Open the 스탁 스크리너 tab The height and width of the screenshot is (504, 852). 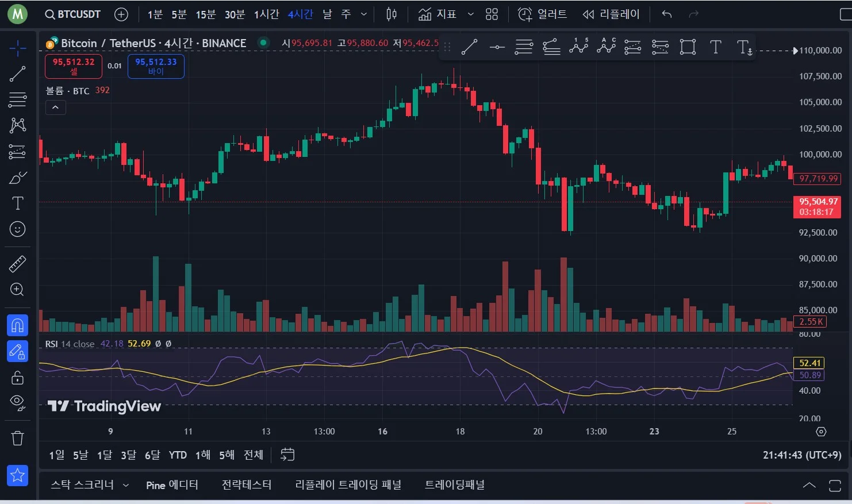pos(82,485)
